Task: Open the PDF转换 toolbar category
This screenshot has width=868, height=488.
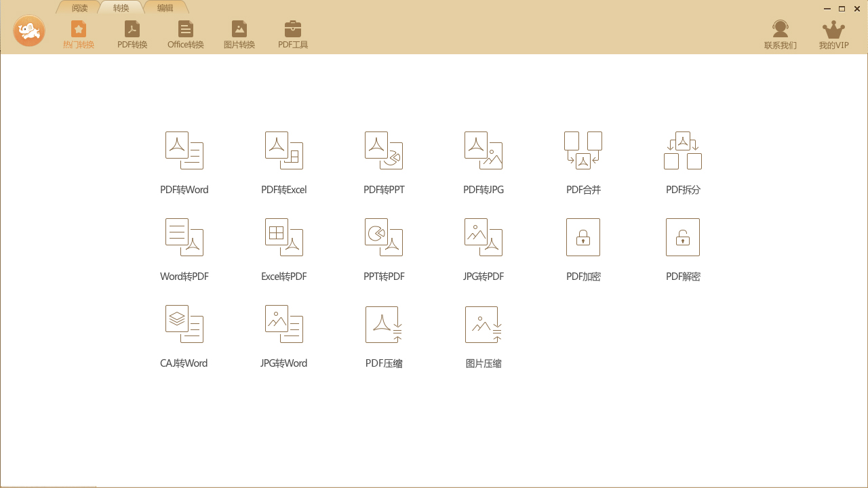Action: click(x=132, y=35)
